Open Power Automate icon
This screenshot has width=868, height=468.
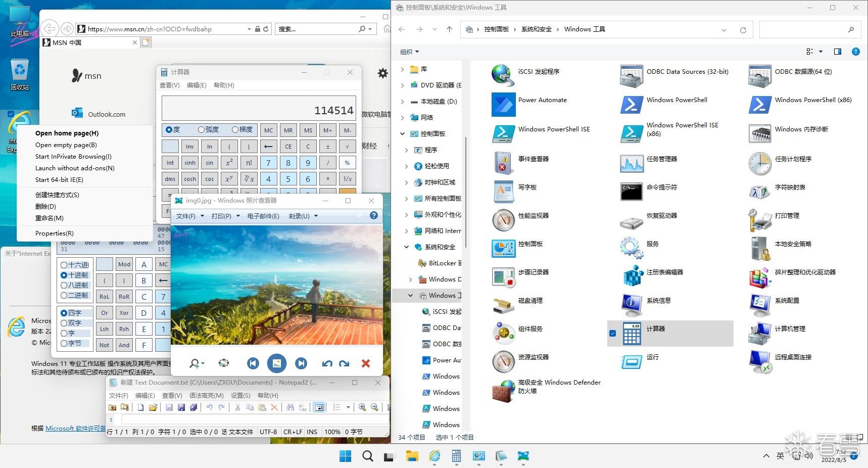click(x=503, y=104)
